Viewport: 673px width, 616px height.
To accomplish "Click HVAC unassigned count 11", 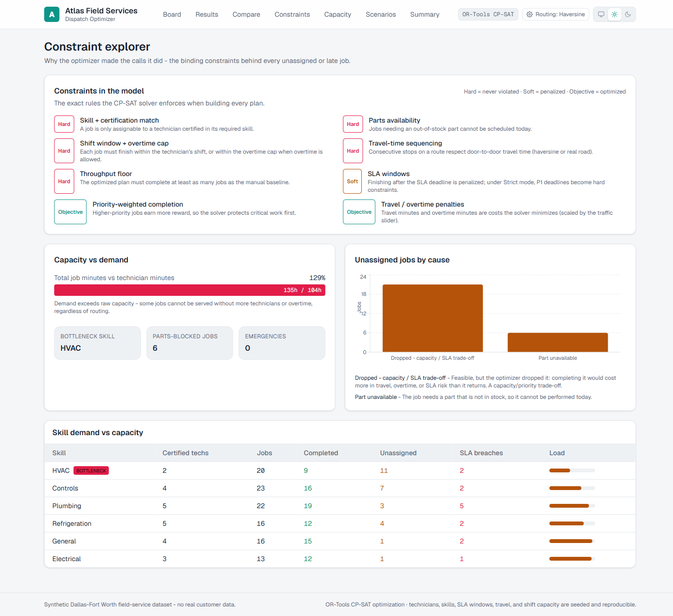I will pos(384,470).
